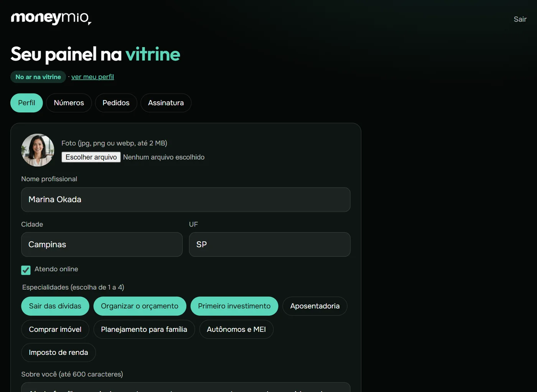Switch to the Perfil tab

(x=26, y=103)
